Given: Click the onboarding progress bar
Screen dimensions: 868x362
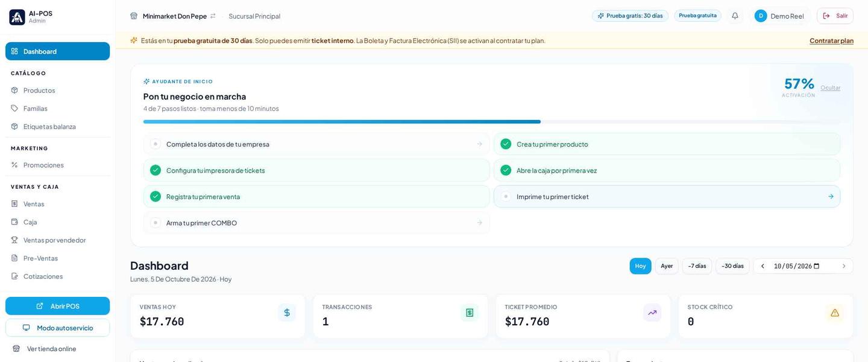Looking at the screenshot, I should pyautogui.click(x=491, y=122).
